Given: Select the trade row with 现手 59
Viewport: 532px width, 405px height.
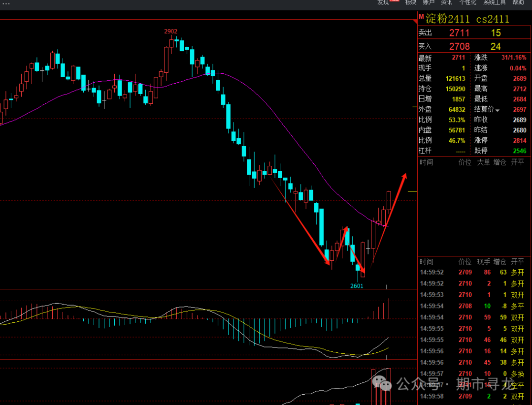Looking at the screenshot, I should pyautogui.click(x=474, y=317).
